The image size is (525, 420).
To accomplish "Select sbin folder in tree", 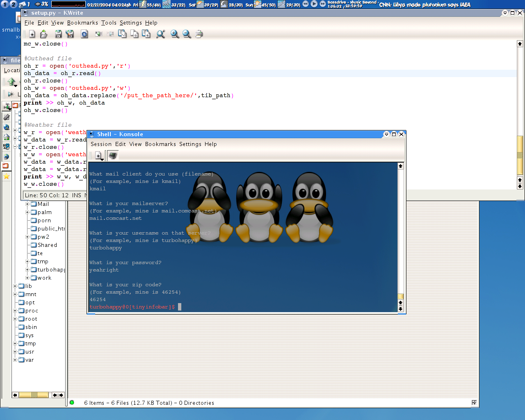I will [x=28, y=327].
